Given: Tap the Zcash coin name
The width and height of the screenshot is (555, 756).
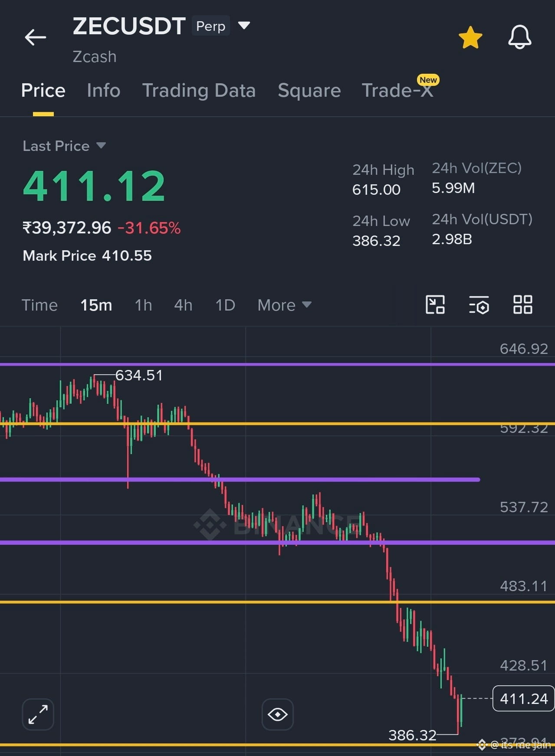Looking at the screenshot, I should (x=95, y=57).
